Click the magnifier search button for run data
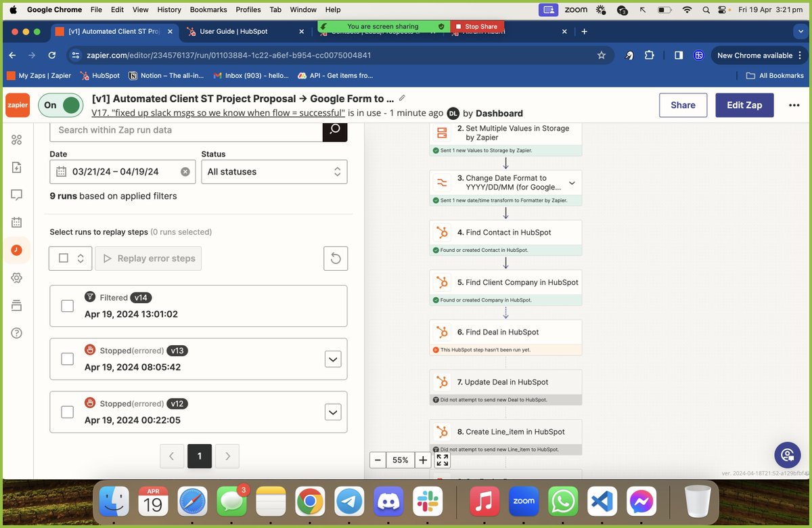Image resolution: width=812 pixels, height=528 pixels. coord(335,130)
